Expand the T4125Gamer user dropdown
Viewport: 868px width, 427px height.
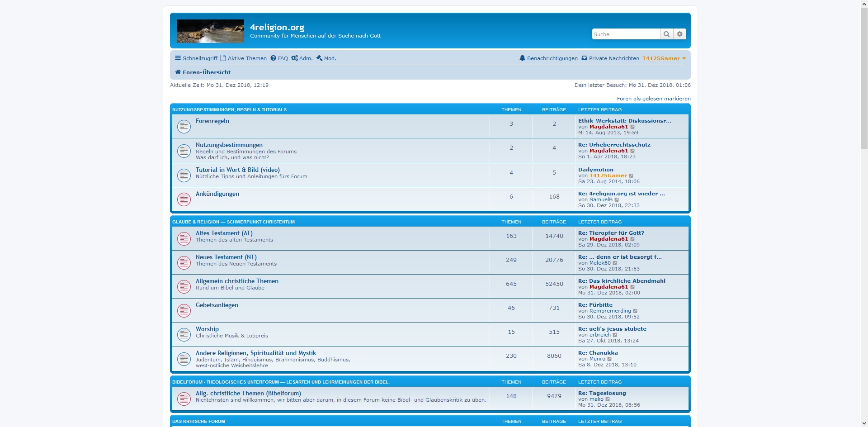(684, 58)
